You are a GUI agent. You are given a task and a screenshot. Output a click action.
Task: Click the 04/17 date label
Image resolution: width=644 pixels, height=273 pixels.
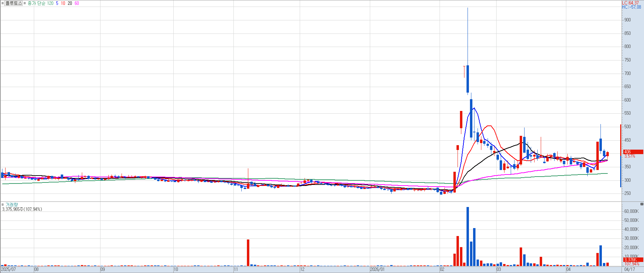[629, 269]
